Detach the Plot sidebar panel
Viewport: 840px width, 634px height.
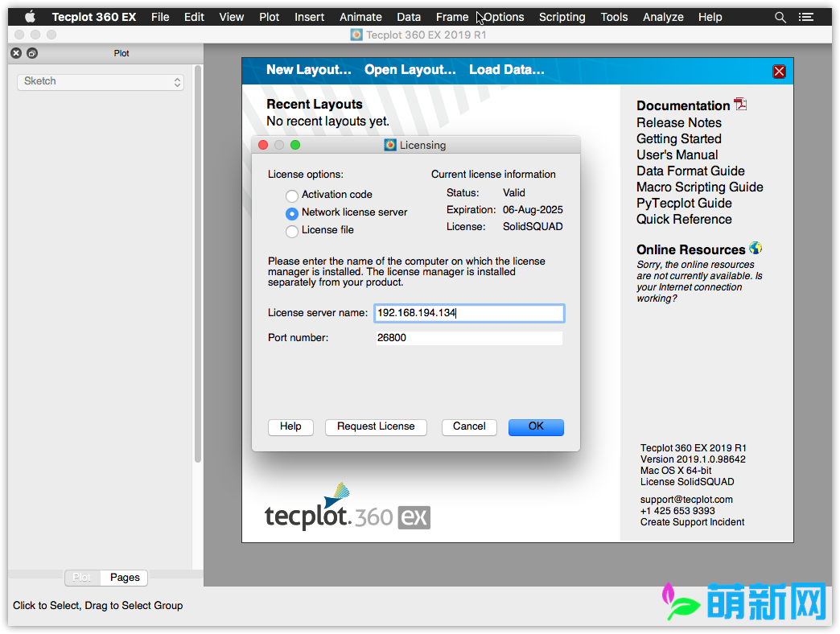[32, 53]
